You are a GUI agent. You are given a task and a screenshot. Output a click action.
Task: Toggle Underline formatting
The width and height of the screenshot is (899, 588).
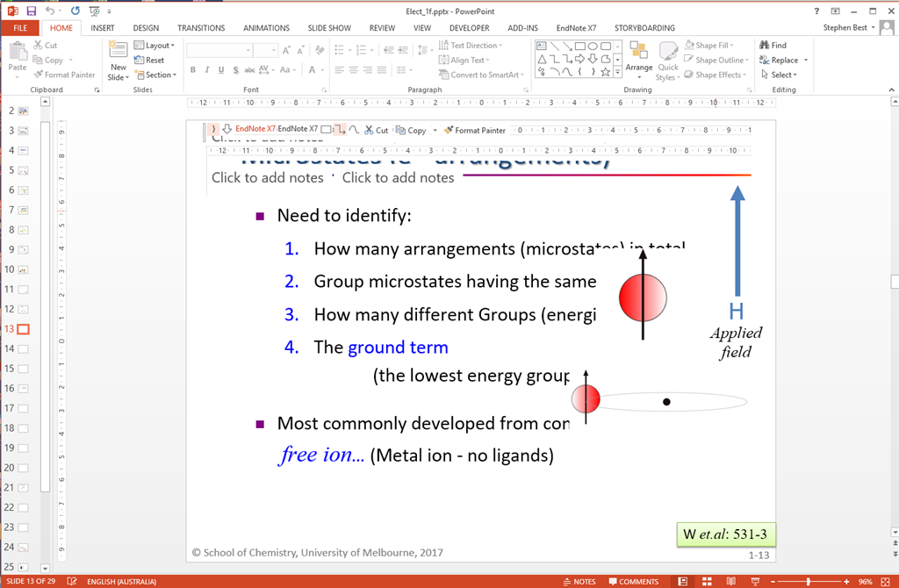click(220, 70)
